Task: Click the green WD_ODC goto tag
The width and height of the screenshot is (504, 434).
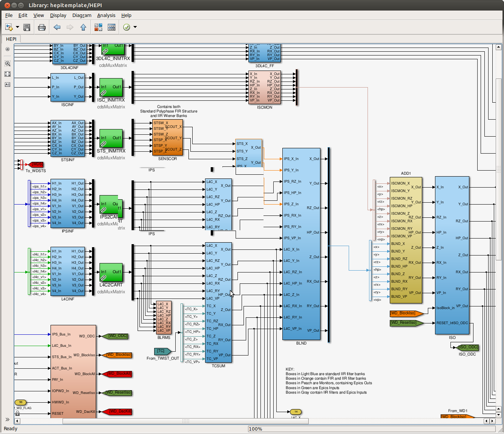Action: click(116, 336)
